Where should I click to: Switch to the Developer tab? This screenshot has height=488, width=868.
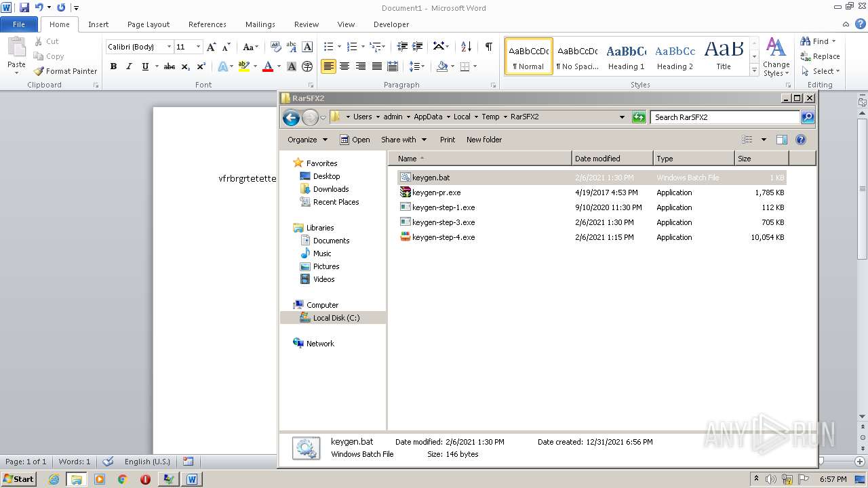click(x=391, y=24)
